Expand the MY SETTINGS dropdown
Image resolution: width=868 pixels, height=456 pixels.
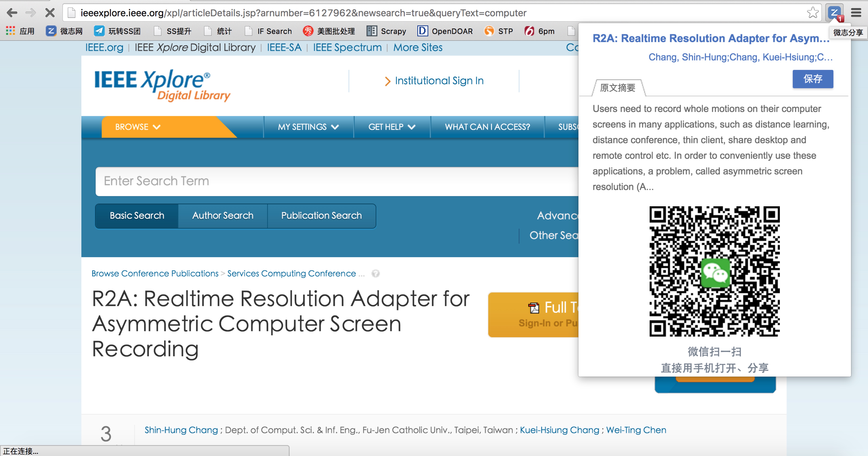pyautogui.click(x=308, y=127)
